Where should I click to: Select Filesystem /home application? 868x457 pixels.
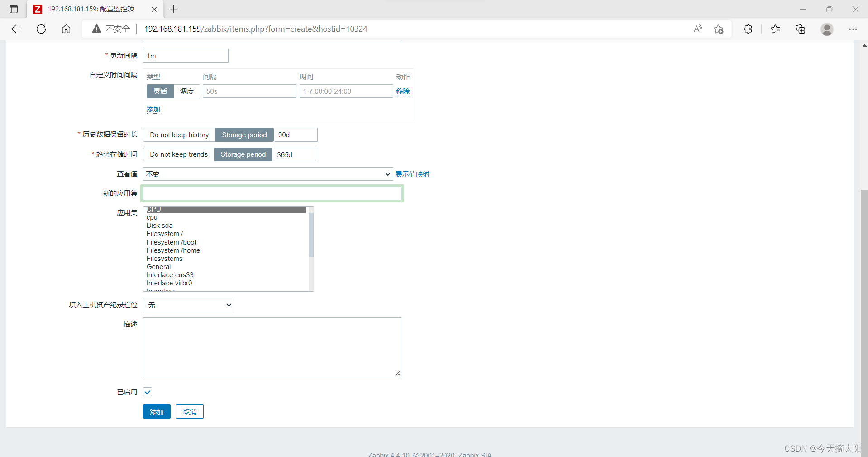tap(226, 250)
